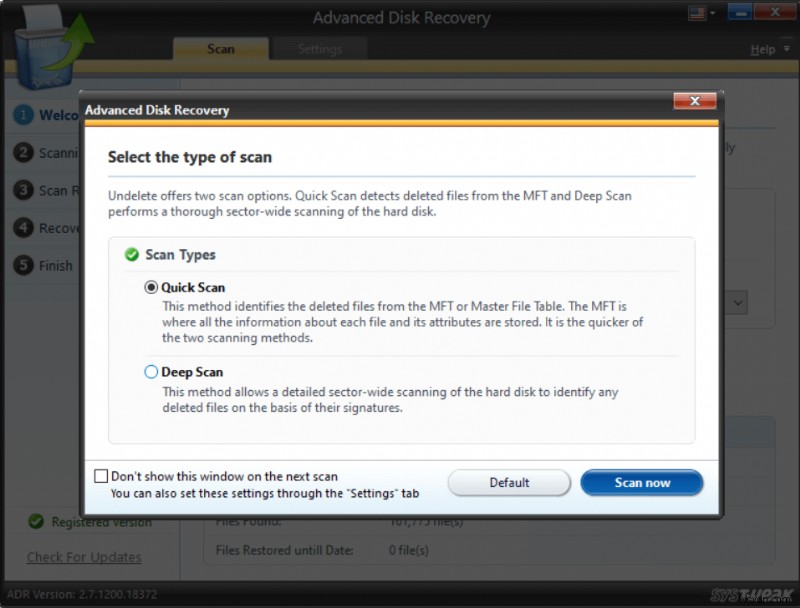The height and width of the screenshot is (608, 800).
Task: Open the drive selection dropdown behind the dialog
Action: click(738, 302)
